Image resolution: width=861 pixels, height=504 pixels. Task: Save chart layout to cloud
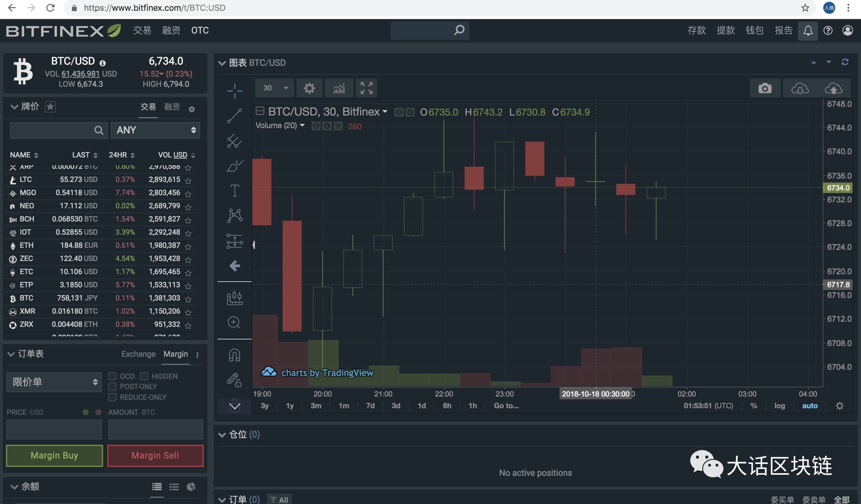click(833, 88)
